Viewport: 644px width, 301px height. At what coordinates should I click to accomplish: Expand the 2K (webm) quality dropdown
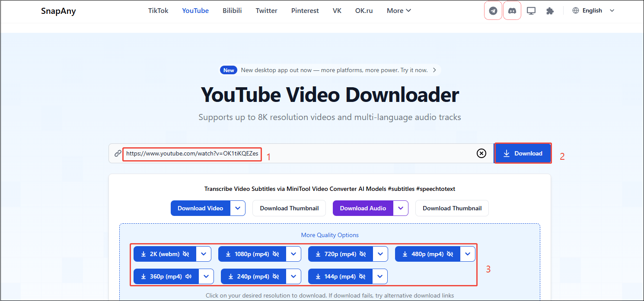[x=204, y=253]
